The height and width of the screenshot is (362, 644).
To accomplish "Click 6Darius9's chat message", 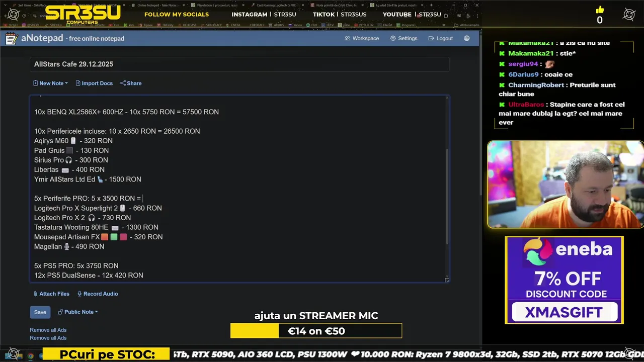I will tap(536, 74).
